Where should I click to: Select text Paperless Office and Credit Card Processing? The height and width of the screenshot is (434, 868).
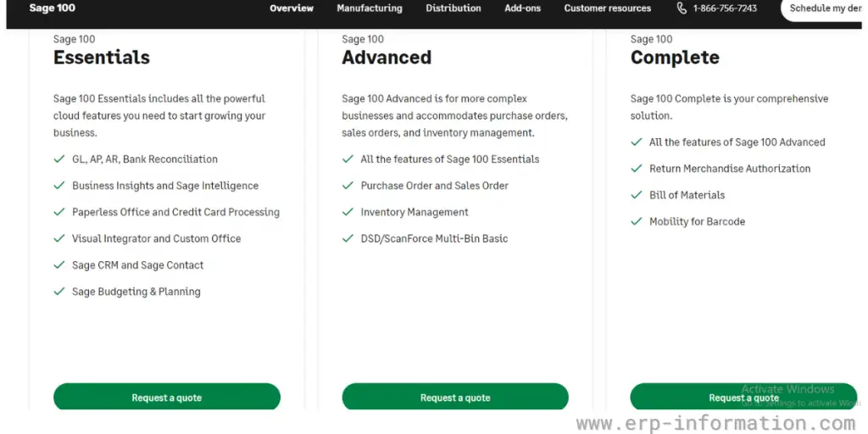[x=175, y=212]
